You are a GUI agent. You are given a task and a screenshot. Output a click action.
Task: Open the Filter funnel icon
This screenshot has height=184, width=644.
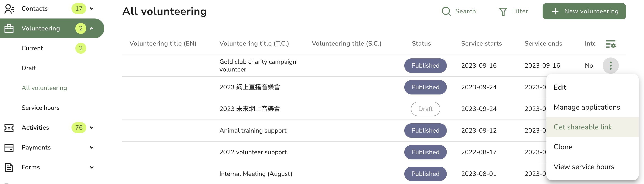(503, 11)
